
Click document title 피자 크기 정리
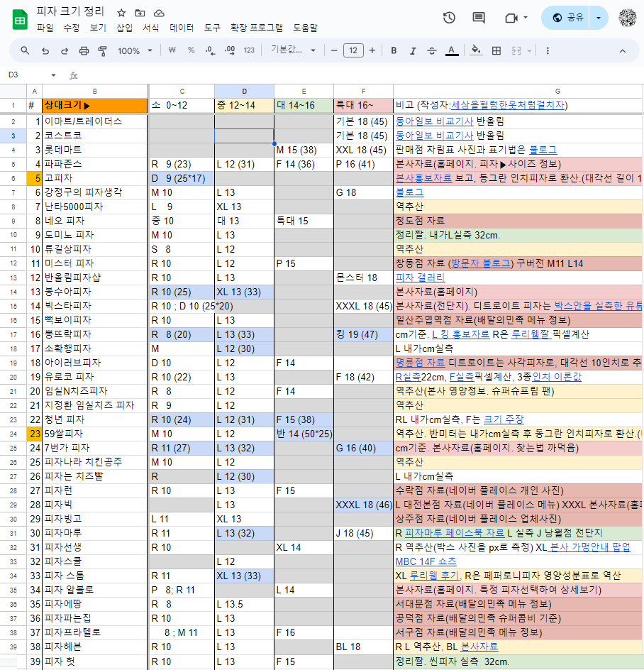[70, 11]
